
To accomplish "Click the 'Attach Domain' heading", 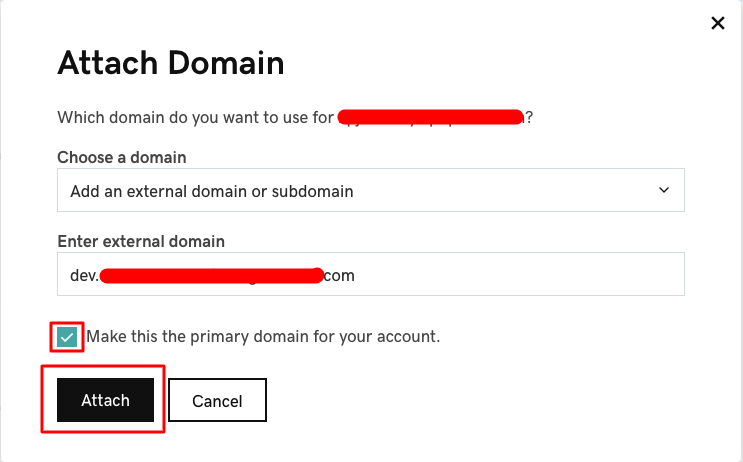I will tap(171, 63).
